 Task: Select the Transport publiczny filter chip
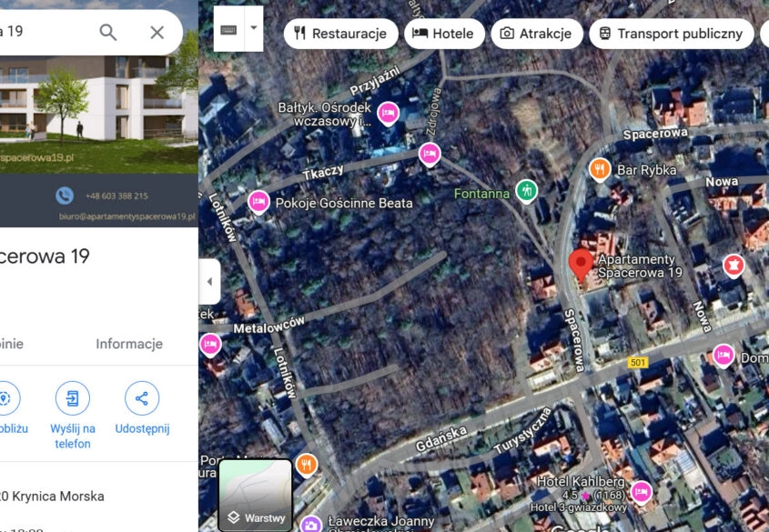coord(671,34)
